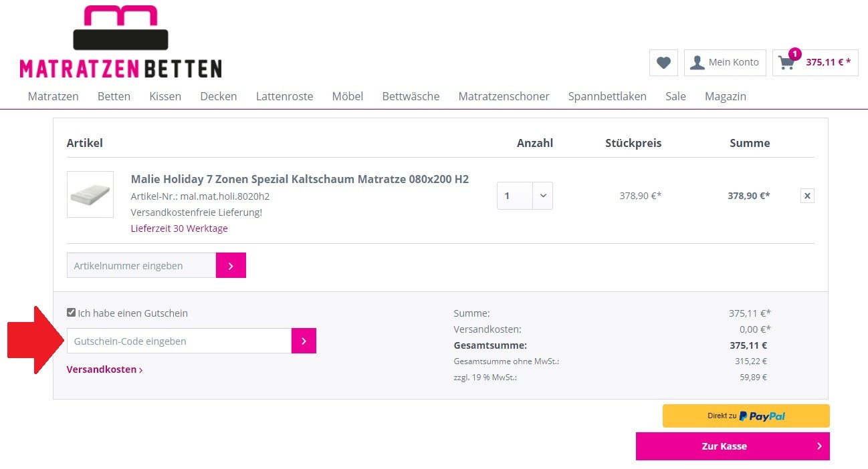Screen dimensions: 868x469
Task: Open the Decken menu
Action: pos(219,96)
